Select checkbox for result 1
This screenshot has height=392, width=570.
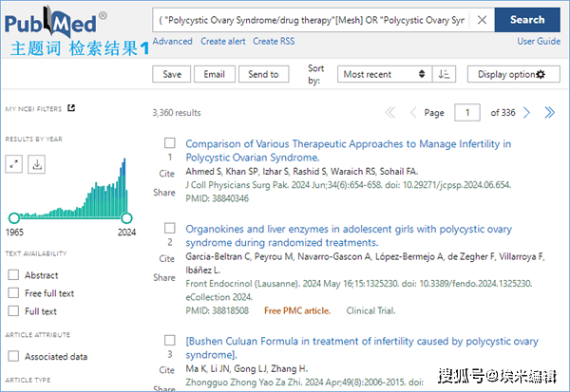[x=170, y=142]
